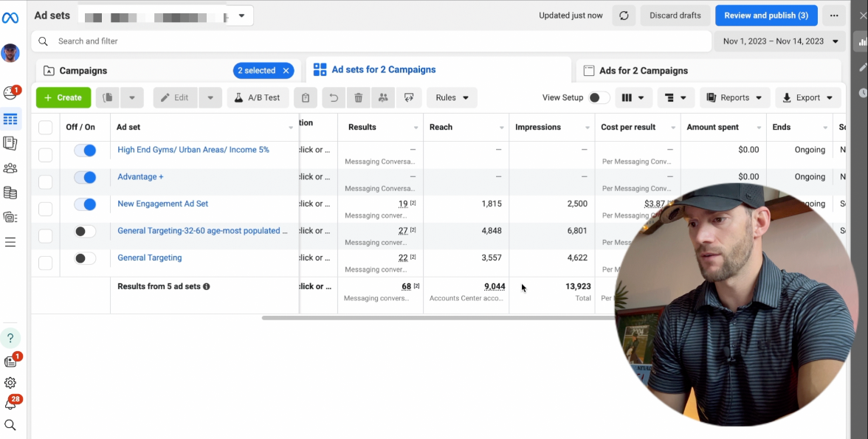Screen dimensions: 868x439
Task: Toggle the View Setup switch
Action: [x=599, y=97]
